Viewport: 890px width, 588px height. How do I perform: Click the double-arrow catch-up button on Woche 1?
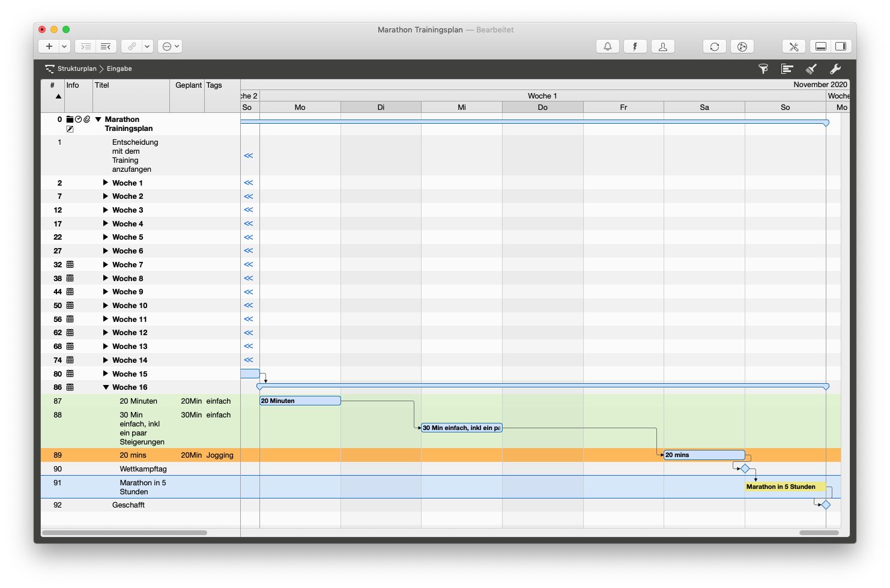click(x=248, y=183)
